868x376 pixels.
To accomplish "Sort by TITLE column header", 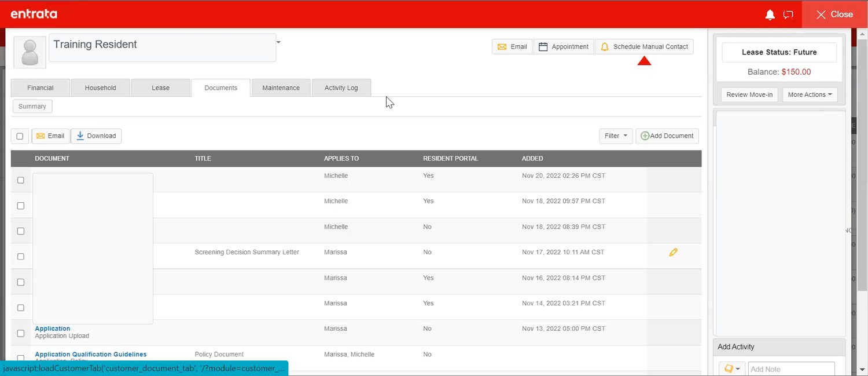I will pyautogui.click(x=203, y=158).
